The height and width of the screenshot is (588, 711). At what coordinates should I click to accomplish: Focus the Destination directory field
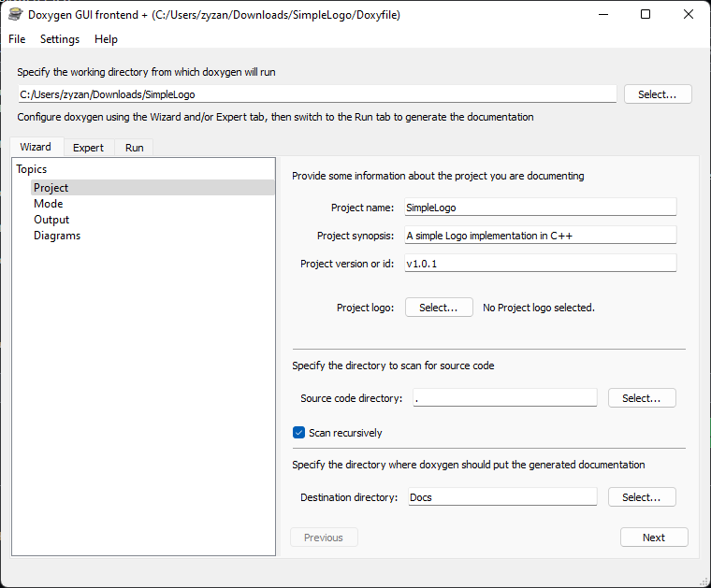(x=502, y=497)
